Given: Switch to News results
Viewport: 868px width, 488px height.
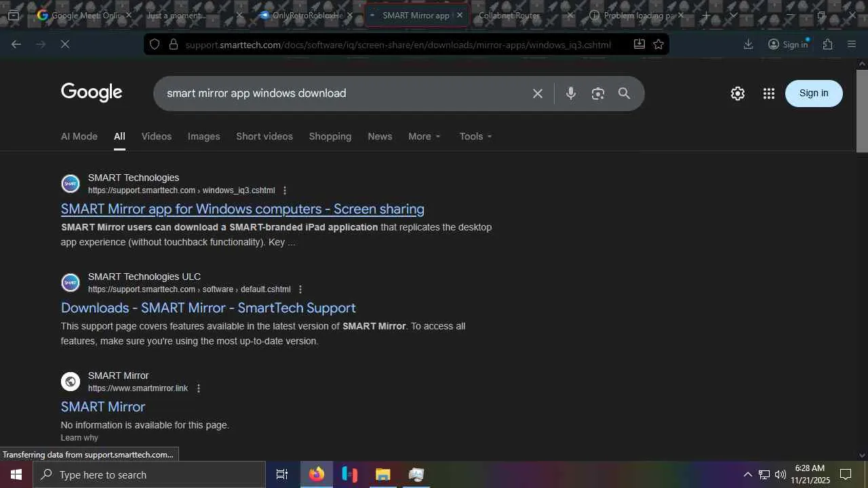Looking at the screenshot, I should [x=380, y=136].
